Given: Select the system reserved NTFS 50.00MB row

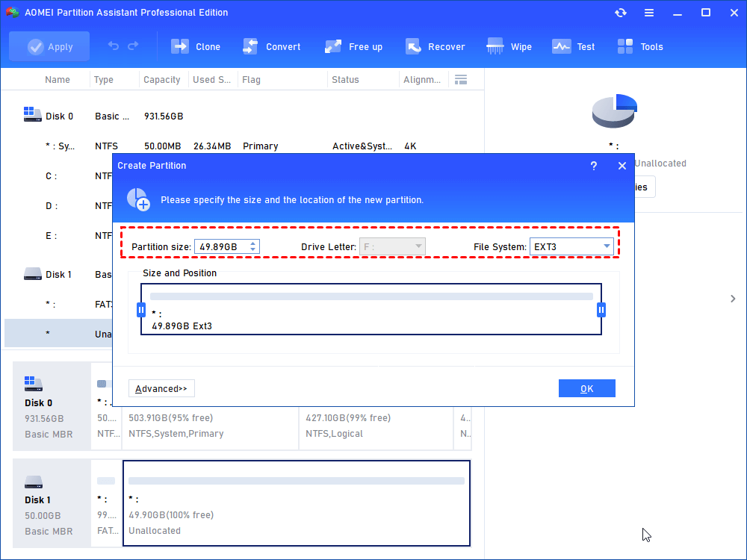Looking at the screenshot, I should 243,146.
